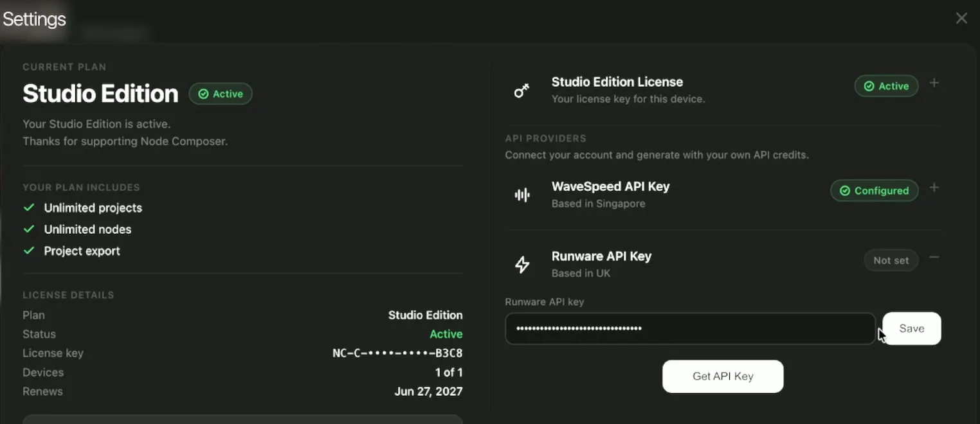Viewport: 980px width, 424px height.
Task: Click the Runware lightning bolt icon
Action: [x=522, y=265]
